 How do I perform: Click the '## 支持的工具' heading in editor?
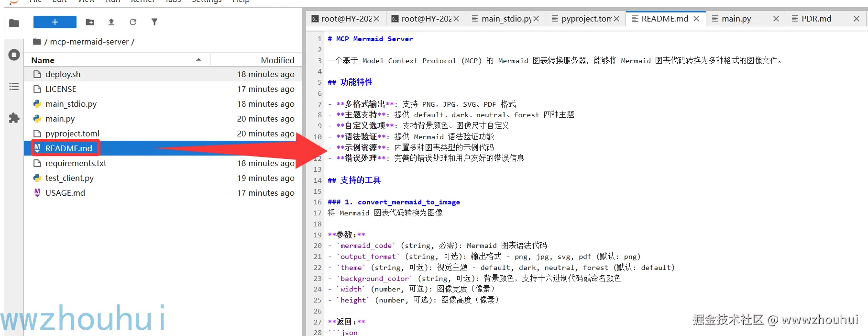coord(354,180)
